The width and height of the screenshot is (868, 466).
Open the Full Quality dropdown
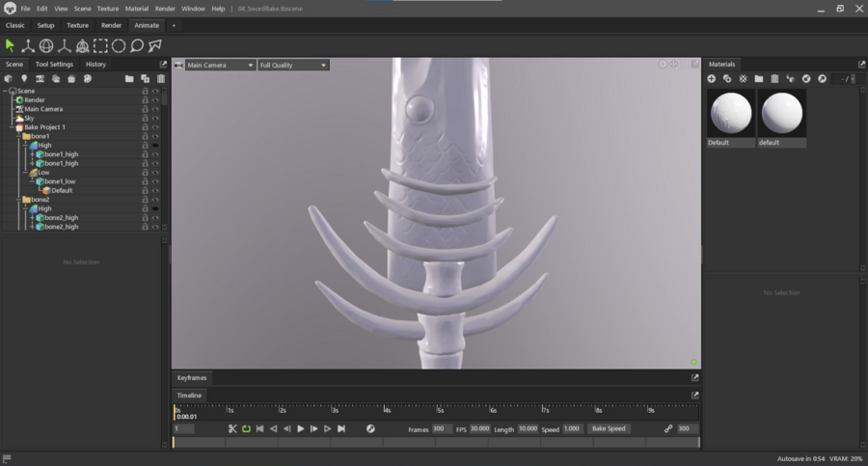coord(293,65)
